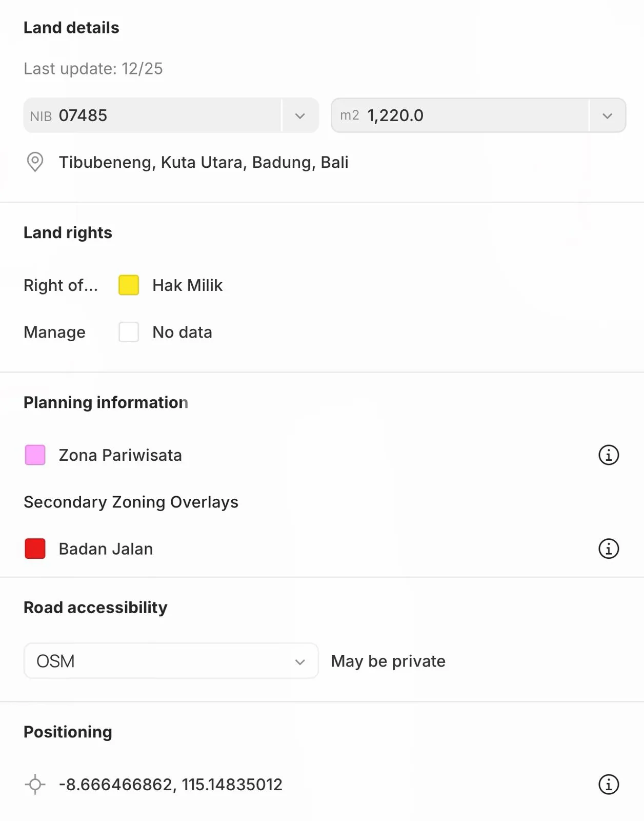Open info icon for Zona Pariwisata
This screenshot has height=821, width=644.
[x=609, y=455]
